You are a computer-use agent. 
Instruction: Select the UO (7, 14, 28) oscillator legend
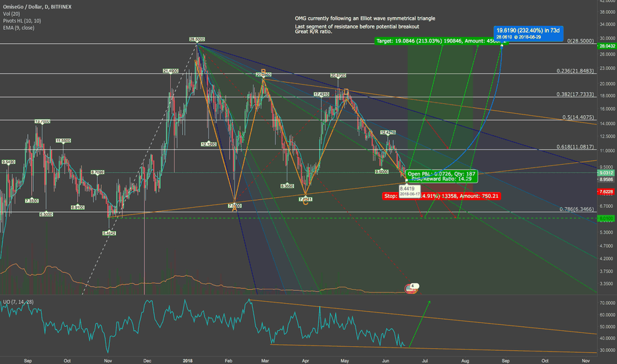click(x=19, y=302)
